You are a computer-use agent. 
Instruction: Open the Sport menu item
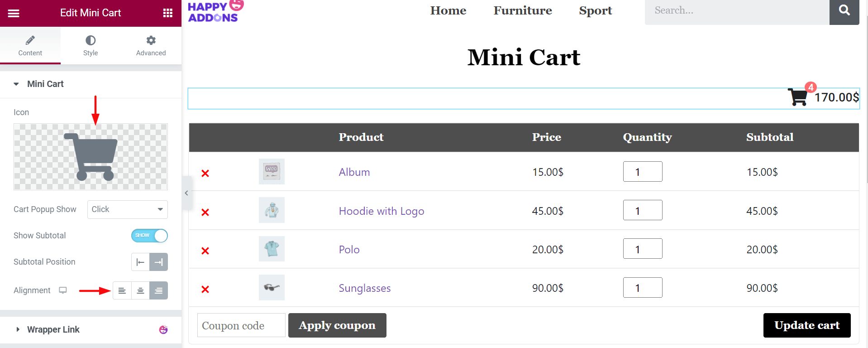point(596,10)
